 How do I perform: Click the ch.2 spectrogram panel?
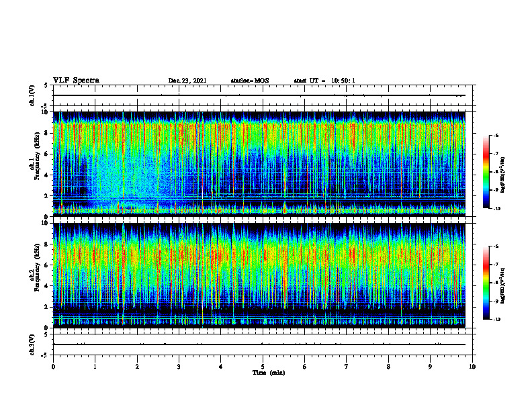(x=259, y=275)
